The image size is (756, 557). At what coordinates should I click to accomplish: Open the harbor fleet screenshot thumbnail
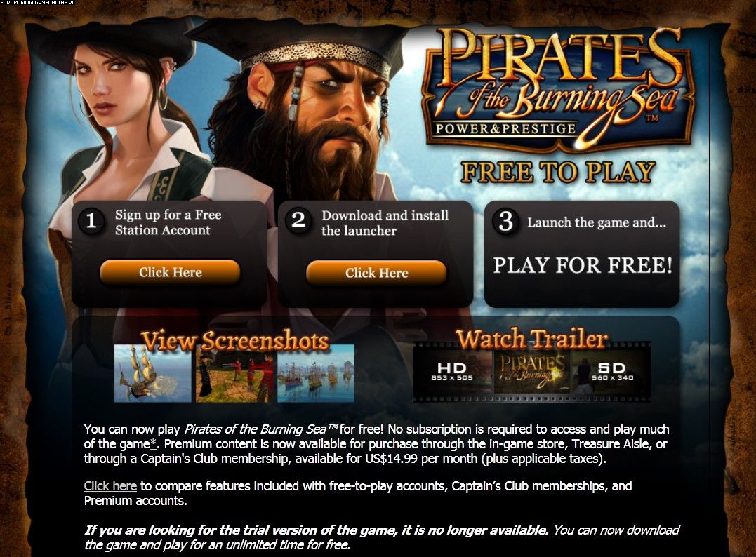coord(316,373)
